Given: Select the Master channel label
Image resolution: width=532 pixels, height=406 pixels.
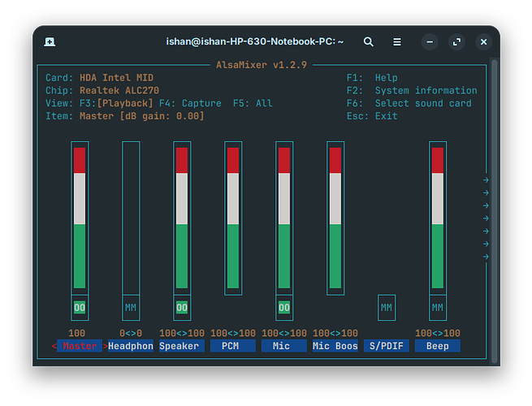Looking at the screenshot, I should (x=80, y=346).
